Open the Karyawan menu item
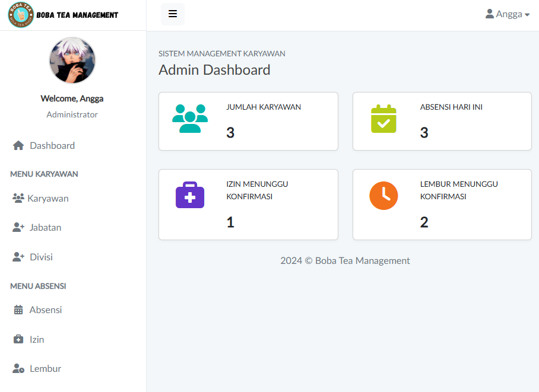The width and height of the screenshot is (539, 392). (x=47, y=199)
